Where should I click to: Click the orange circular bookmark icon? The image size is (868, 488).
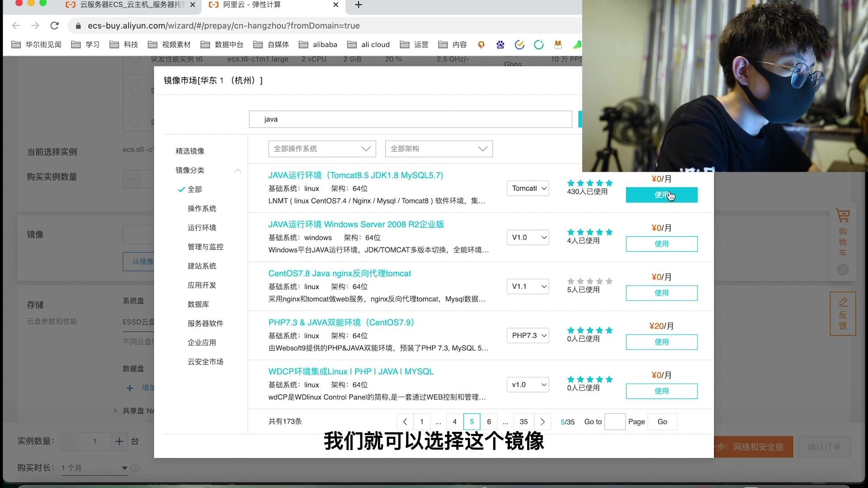[481, 44]
